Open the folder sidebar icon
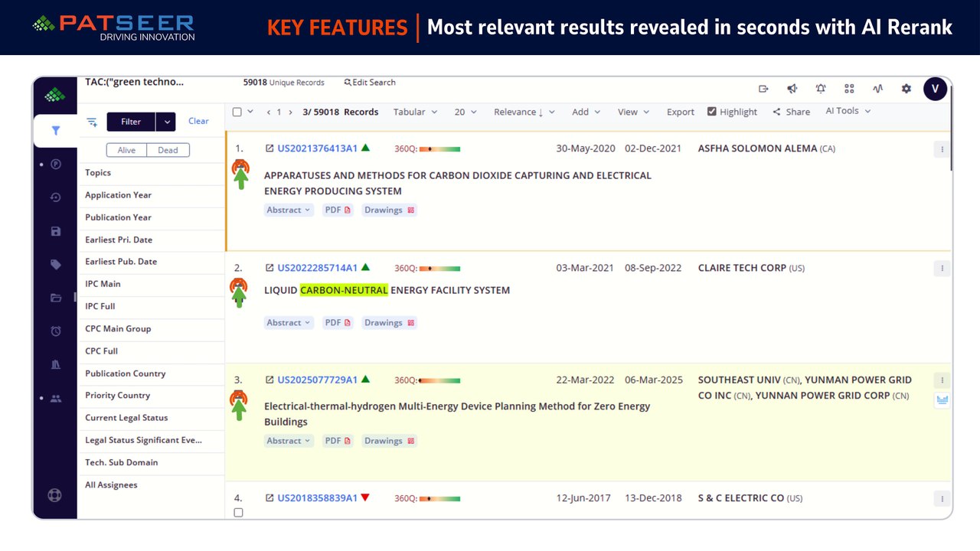 point(55,298)
